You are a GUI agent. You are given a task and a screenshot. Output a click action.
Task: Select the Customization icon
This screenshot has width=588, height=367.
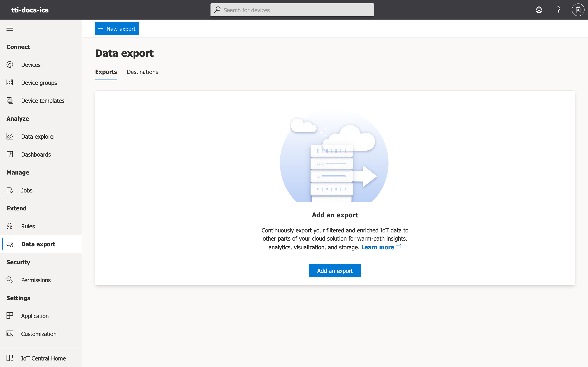coord(10,334)
